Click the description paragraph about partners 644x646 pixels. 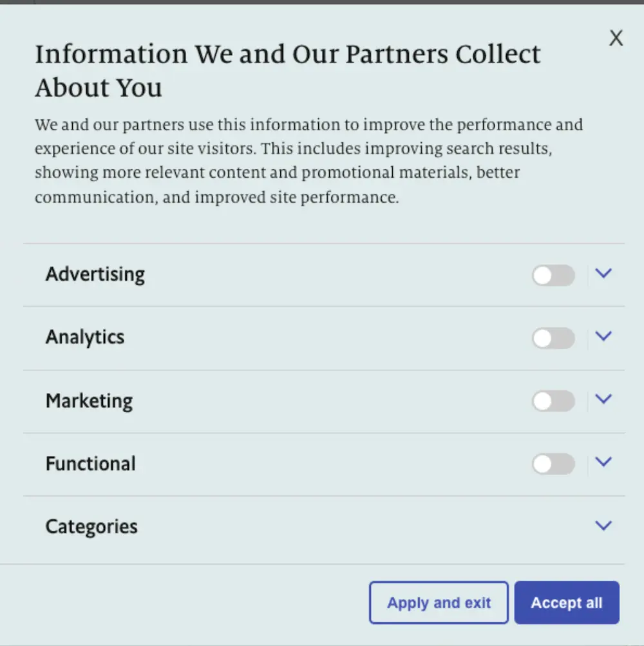308,161
